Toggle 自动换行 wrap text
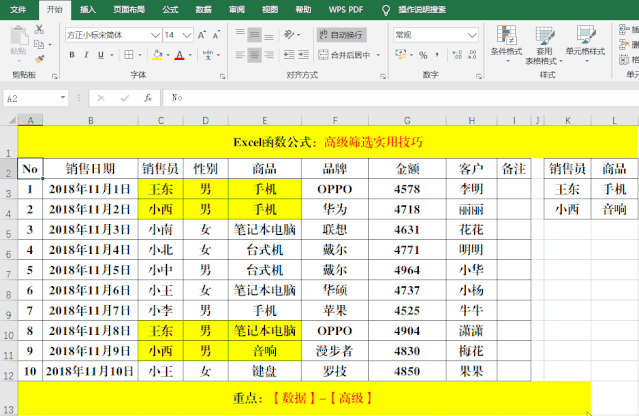The height and width of the screenshot is (416, 639). pyautogui.click(x=341, y=34)
